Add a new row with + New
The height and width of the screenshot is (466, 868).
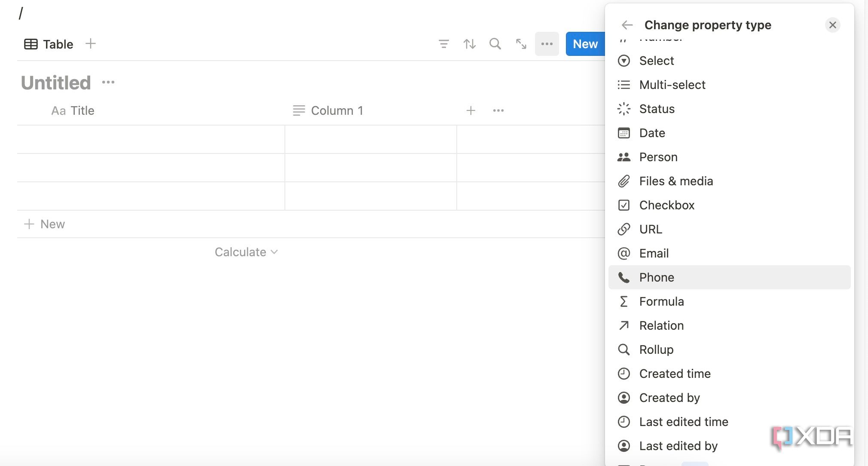pos(45,224)
